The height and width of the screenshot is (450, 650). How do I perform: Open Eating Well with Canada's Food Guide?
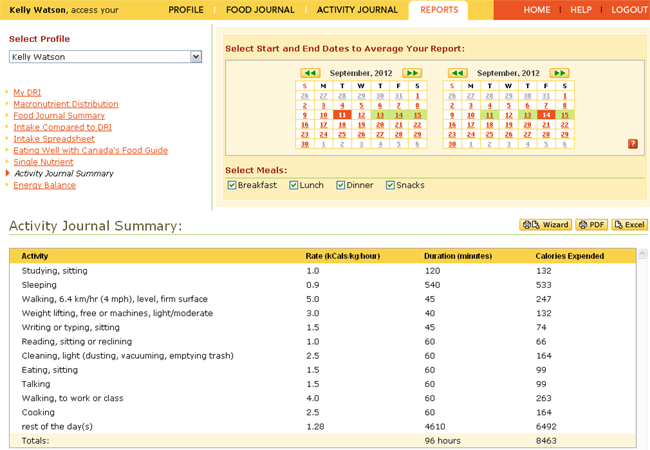pos(90,150)
